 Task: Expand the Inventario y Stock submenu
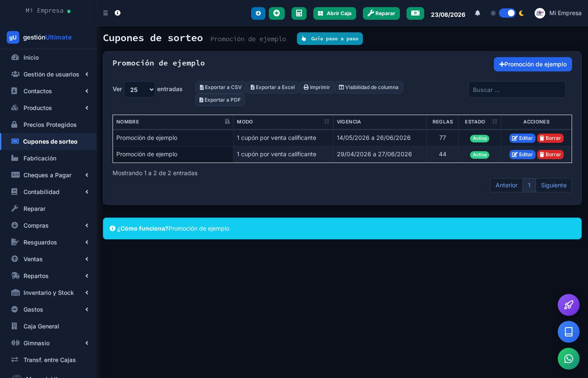(x=48, y=293)
